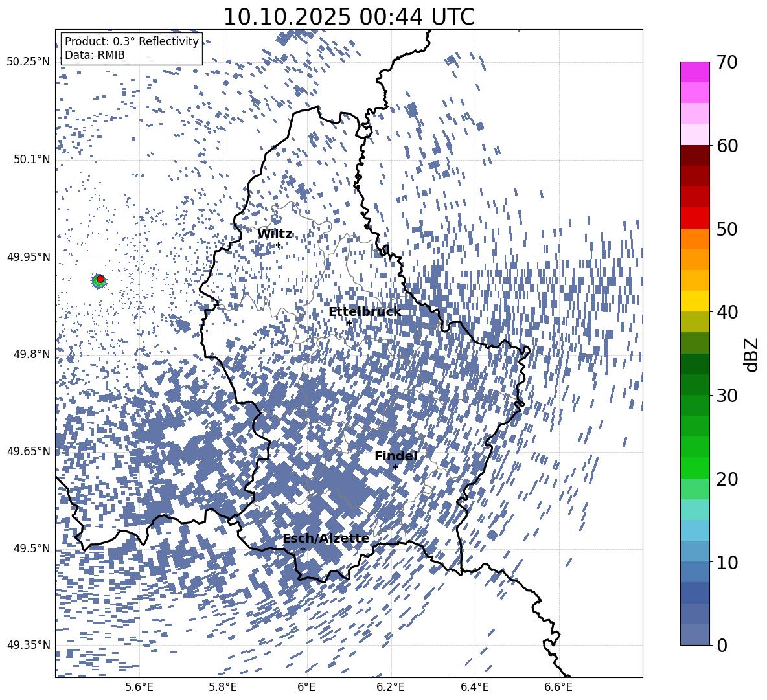Click the Findel location cross marker

click(395, 468)
